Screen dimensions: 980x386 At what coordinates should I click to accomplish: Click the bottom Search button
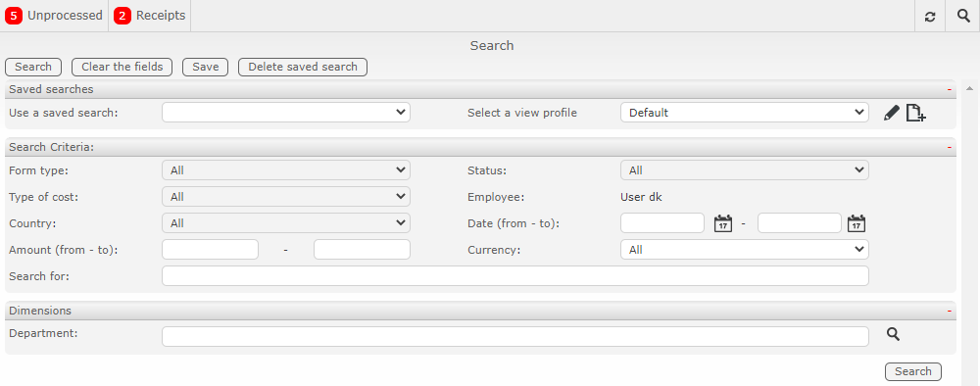(x=913, y=371)
